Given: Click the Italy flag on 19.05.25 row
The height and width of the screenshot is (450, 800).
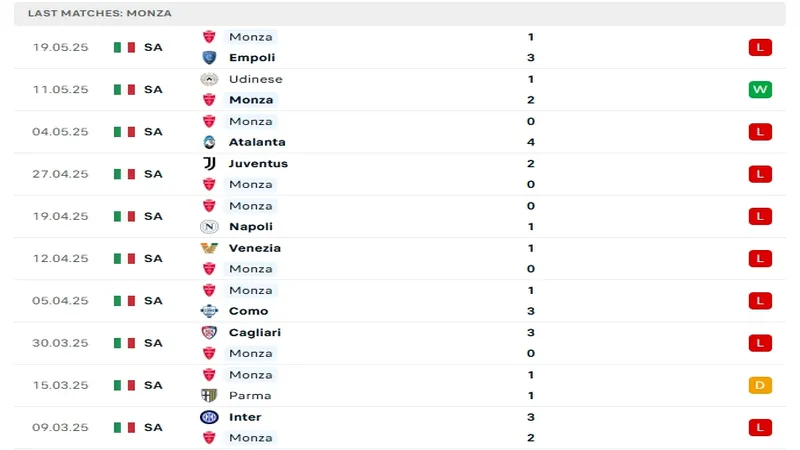Looking at the screenshot, I should click(124, 47).
